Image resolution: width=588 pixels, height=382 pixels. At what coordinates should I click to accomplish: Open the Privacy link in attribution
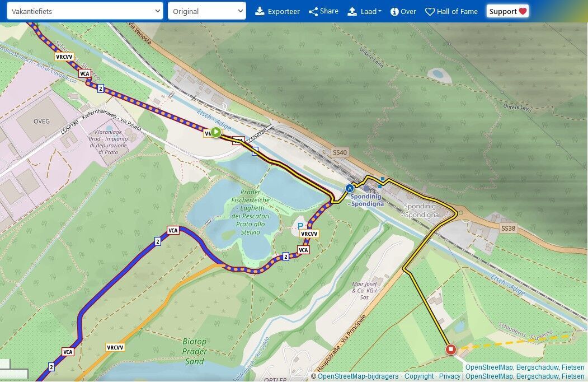(450, 376)
